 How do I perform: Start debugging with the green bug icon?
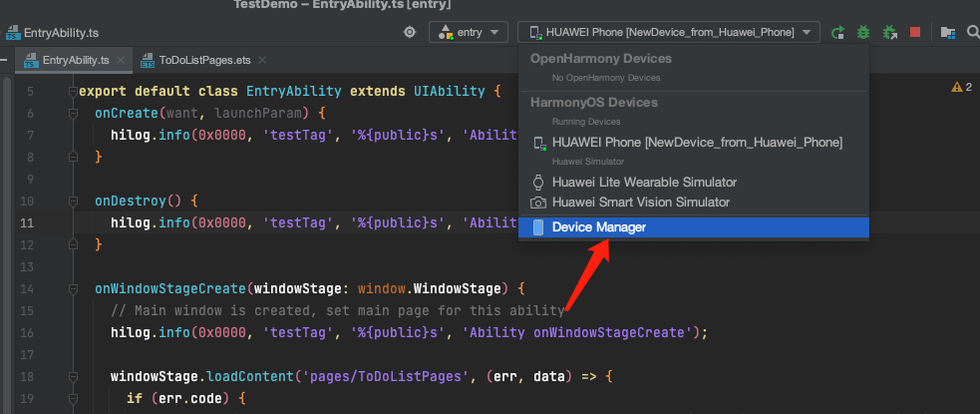(863, 33)
